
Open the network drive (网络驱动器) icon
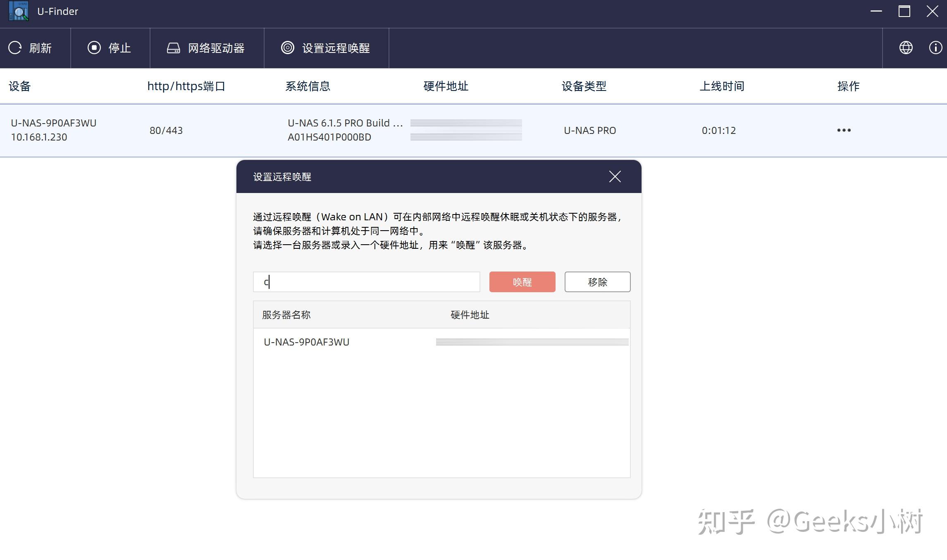[173, 48]
